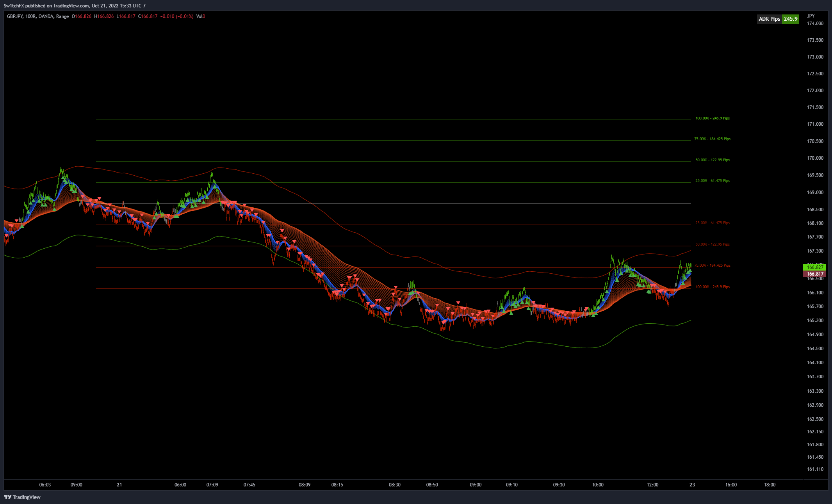Select the open value O166.826

[x=82, y=16]
